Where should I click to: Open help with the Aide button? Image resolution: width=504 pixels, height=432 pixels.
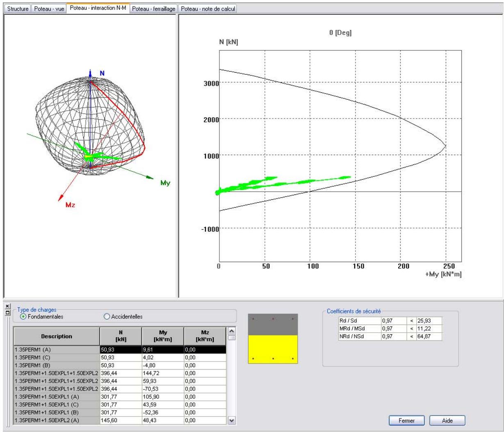tap(447, 421)
